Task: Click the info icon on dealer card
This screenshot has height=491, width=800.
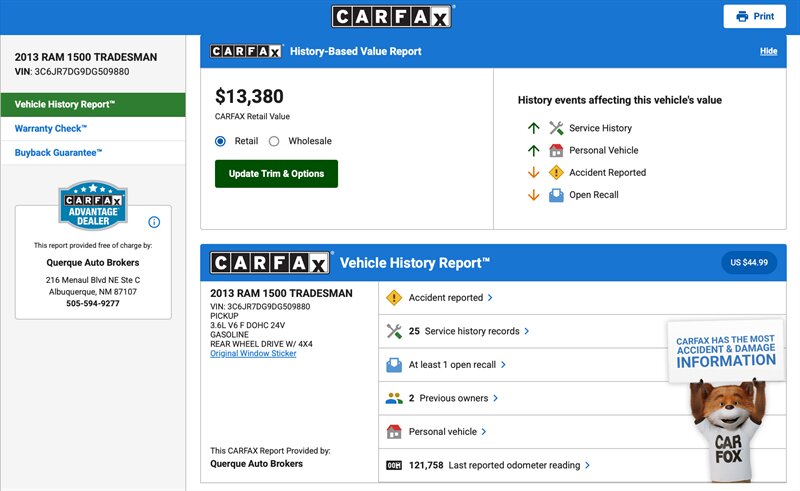Action: [154, 222]
